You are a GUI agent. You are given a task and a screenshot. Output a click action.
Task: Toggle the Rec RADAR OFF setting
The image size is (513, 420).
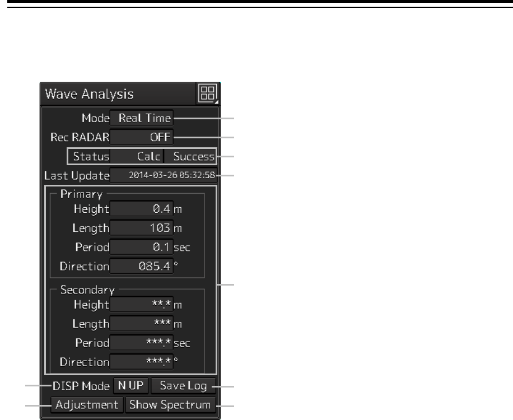point(141,137)
